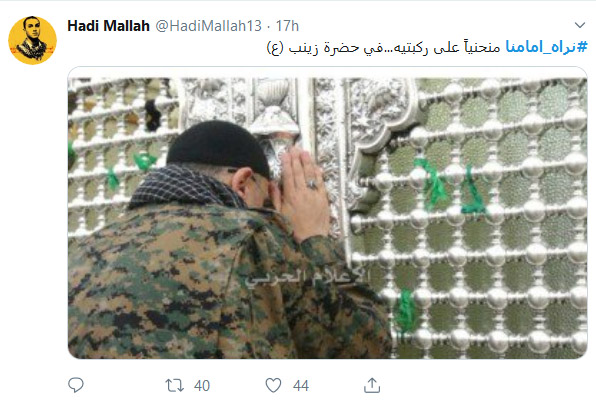Screen dimensions: 596x408
Task: Click the retweet count 40
Action: (202, 386)
